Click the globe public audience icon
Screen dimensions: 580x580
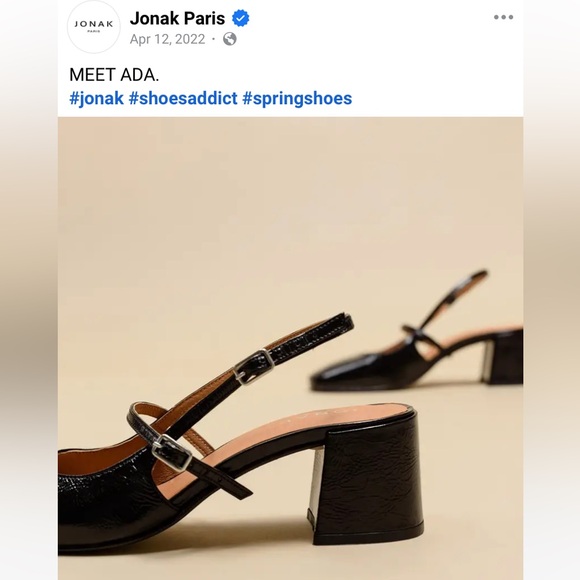point(230,39)
